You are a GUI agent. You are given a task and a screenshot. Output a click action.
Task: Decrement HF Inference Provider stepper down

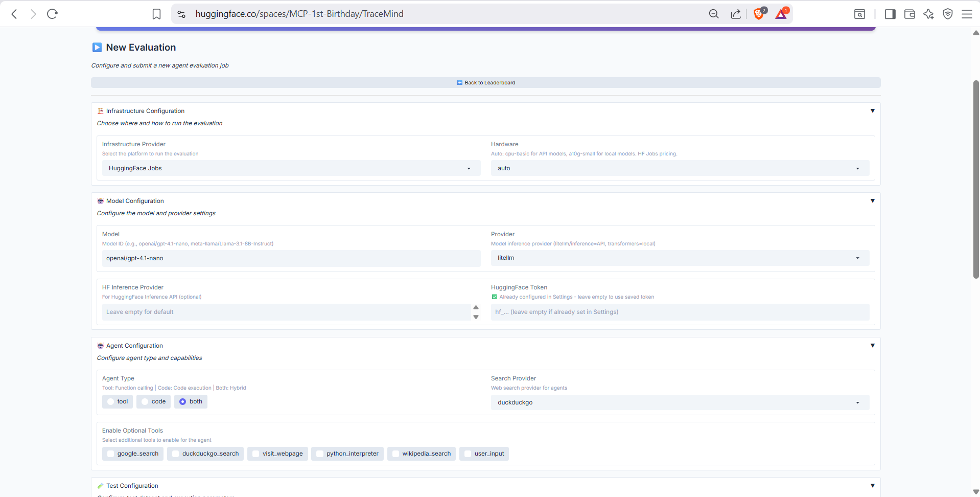click(476, 317)
